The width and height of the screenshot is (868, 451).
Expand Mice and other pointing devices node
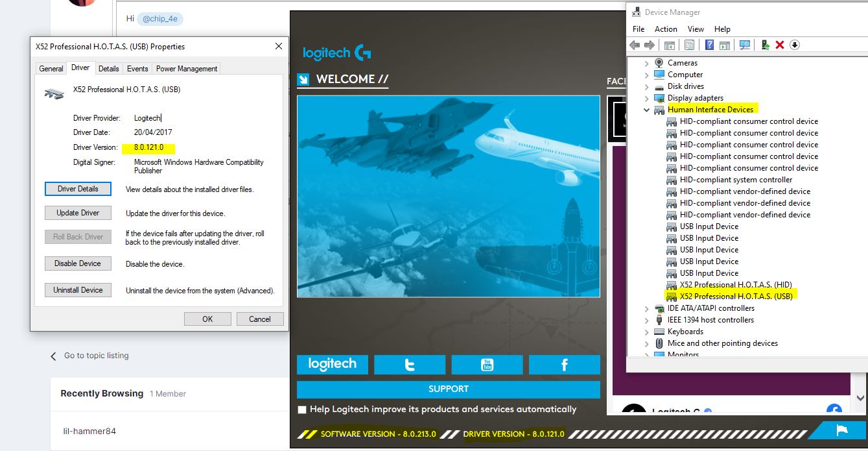646,343
